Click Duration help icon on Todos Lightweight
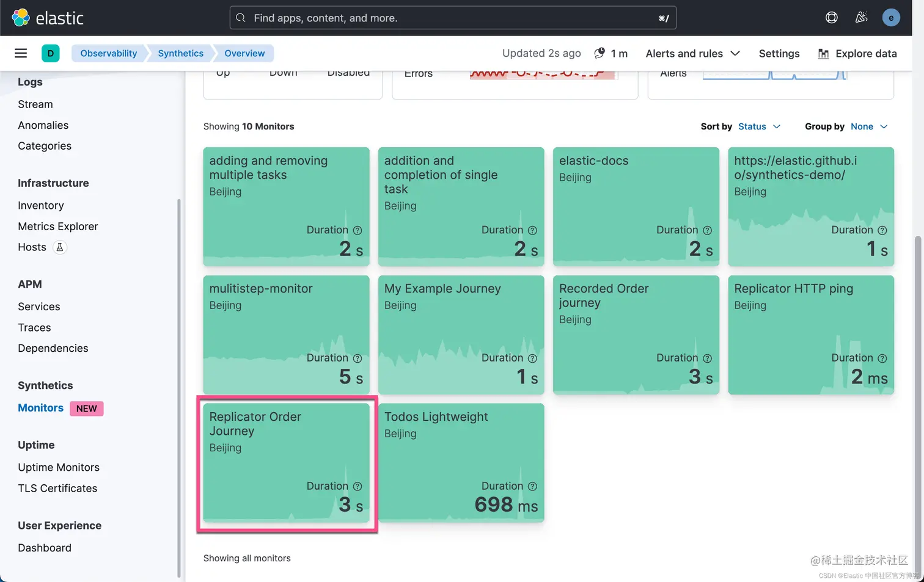The width and height of the screenshot is (924, 582). [532, 486]
